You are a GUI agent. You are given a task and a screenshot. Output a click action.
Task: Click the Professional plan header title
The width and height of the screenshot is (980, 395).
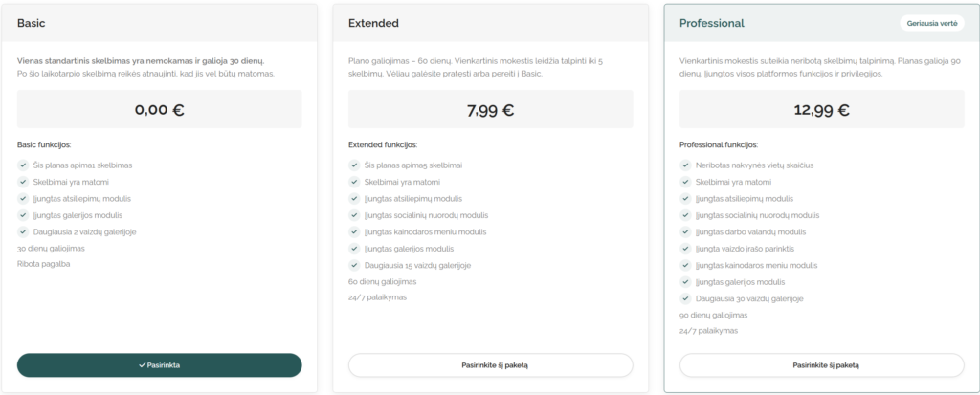coord(712,23)
